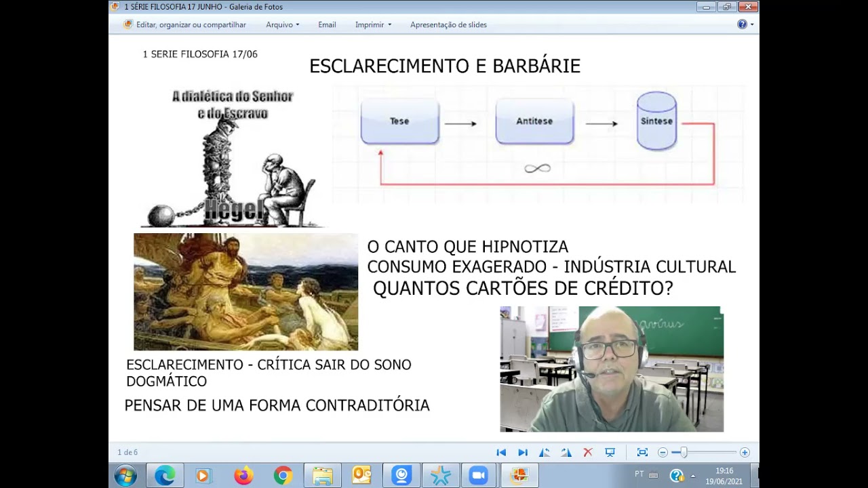This screenshot has height=488, width=868.
Task: Open the webcam app on the taskbar
Action: pos(401,476)
